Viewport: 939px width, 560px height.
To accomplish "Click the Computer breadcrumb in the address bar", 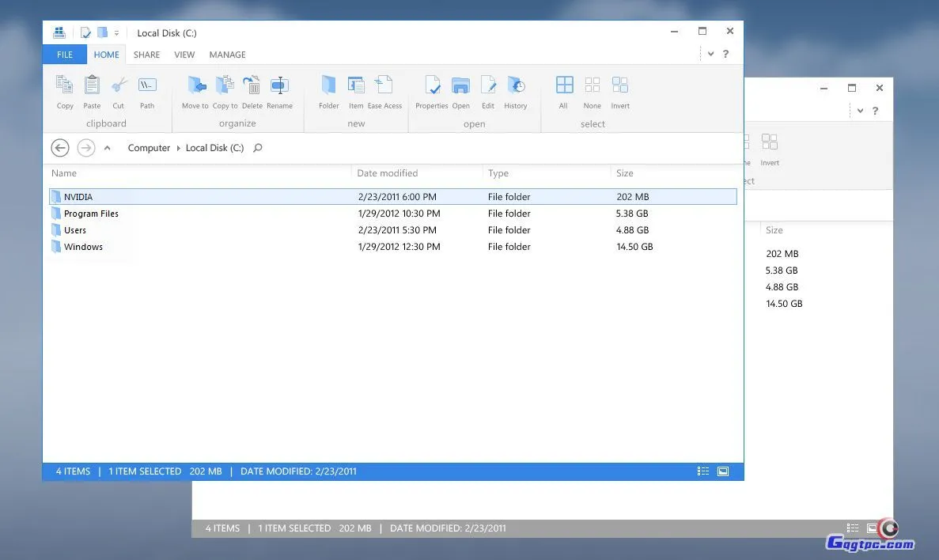I will click(149, 148).
